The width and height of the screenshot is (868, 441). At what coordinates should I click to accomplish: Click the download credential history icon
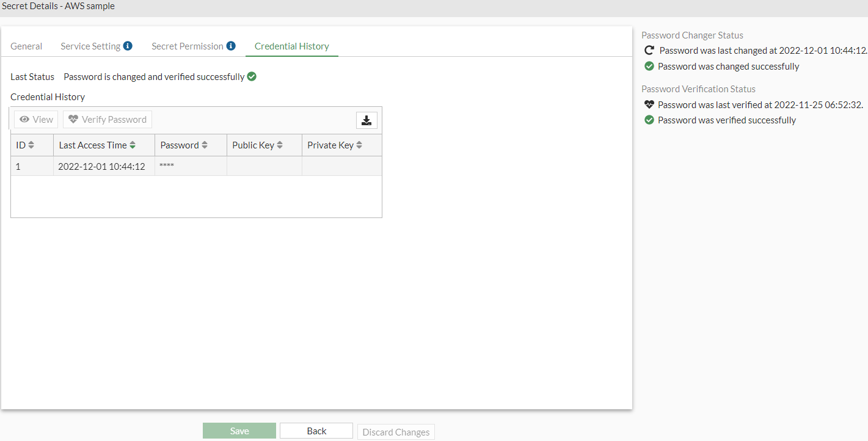[x=367, y=120]
